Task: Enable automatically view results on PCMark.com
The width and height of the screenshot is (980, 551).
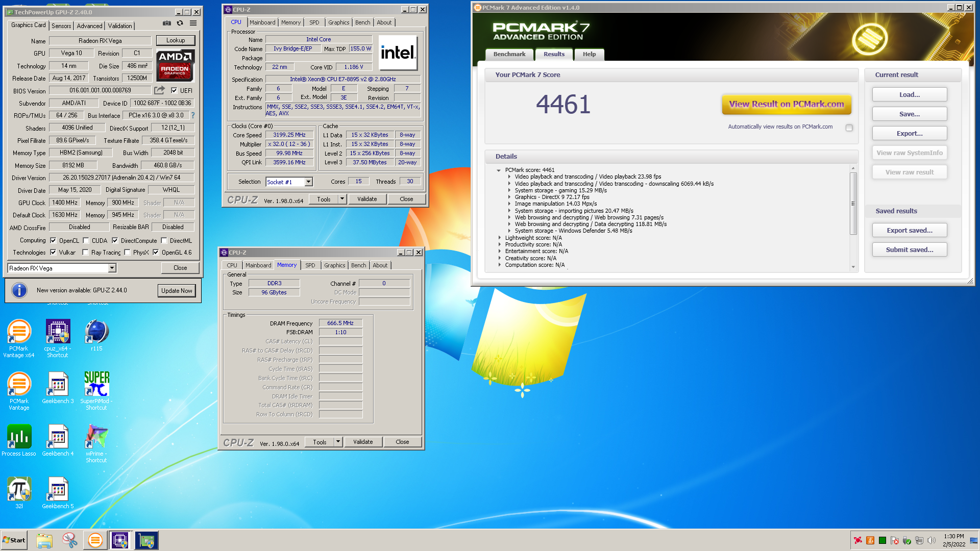Action: 849,128
